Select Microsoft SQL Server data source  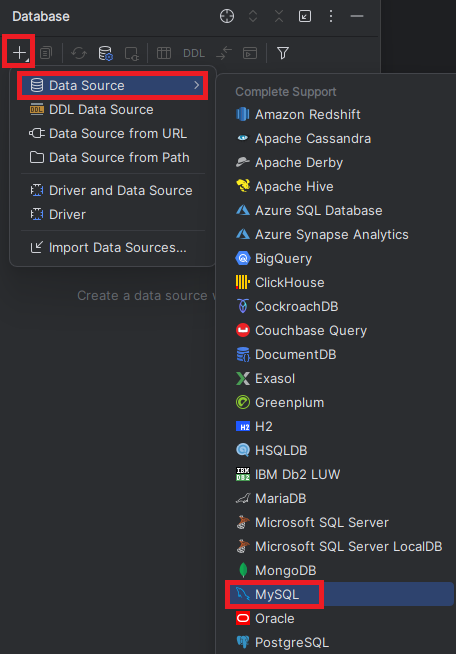coord(340,522)
